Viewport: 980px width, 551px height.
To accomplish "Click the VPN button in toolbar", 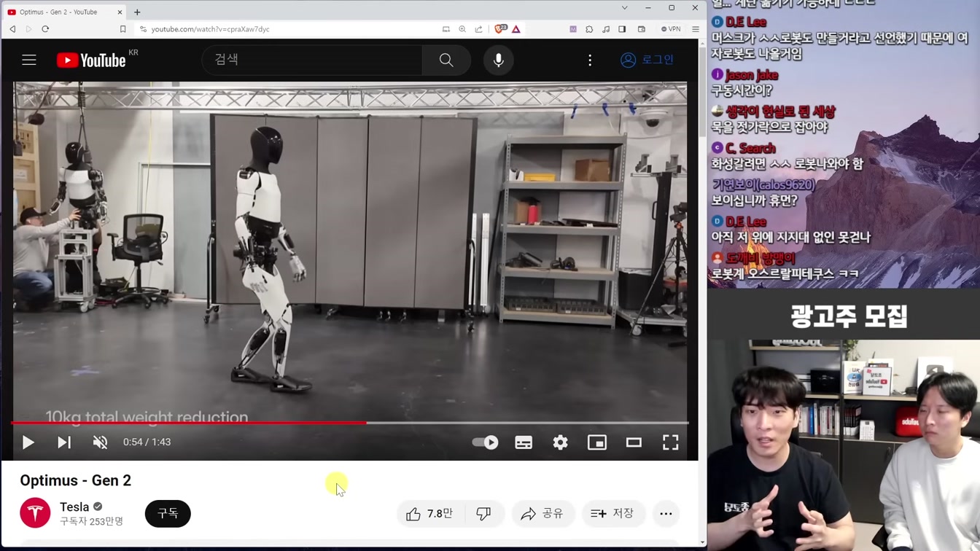I will click(671, 29).
